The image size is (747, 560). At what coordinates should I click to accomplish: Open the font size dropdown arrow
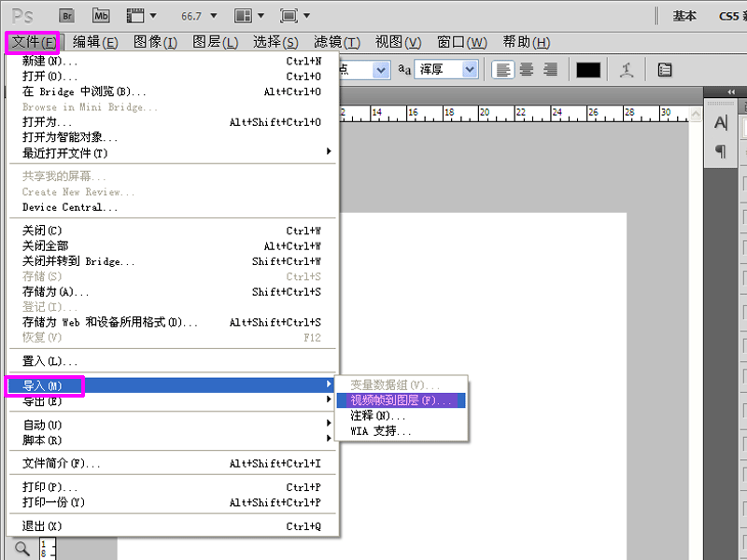click(380, 70)
